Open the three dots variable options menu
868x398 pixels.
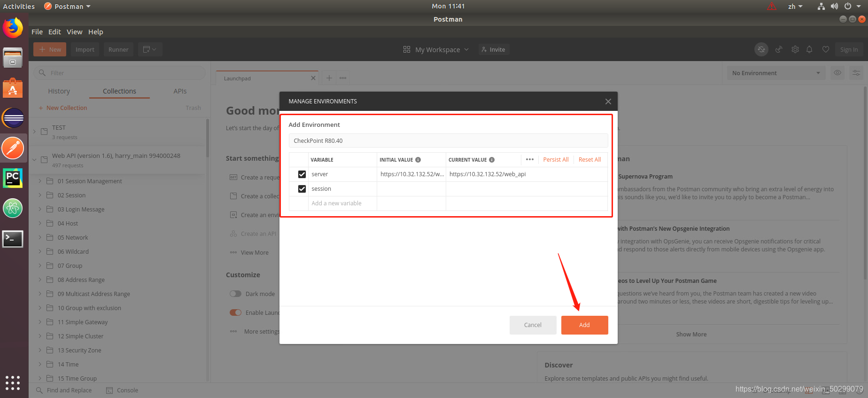[x=530, y=159]
